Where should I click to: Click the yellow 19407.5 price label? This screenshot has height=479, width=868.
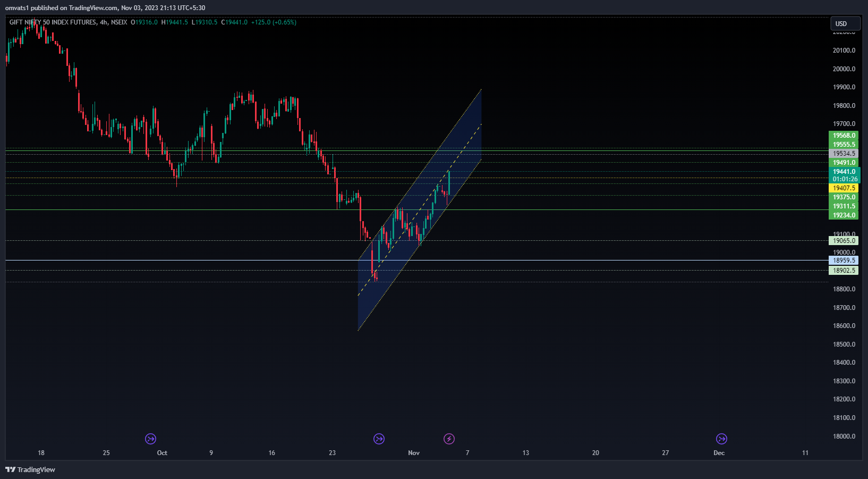[x=844, y=188]
